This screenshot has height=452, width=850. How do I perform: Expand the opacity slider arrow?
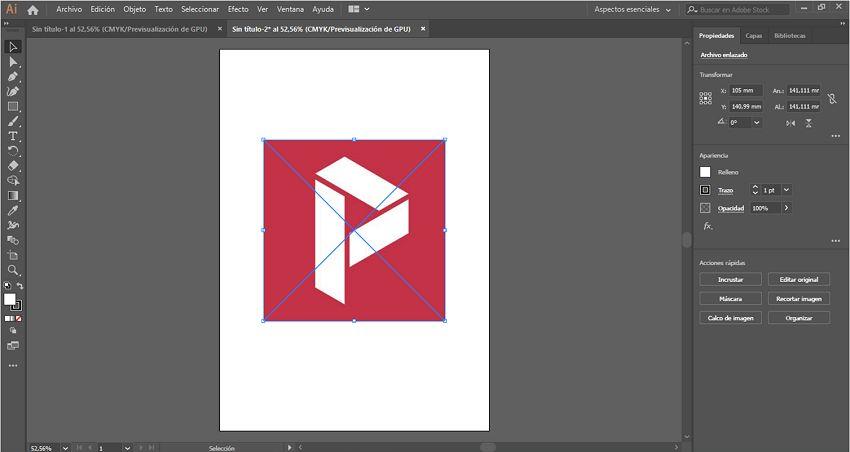786,208
